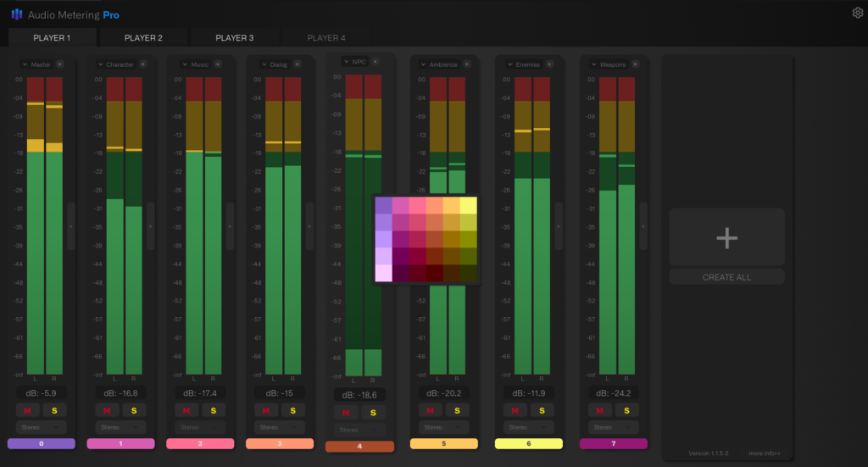Expand the side arrow on the Music strip
868x467 pixels.
pos(229,226)
